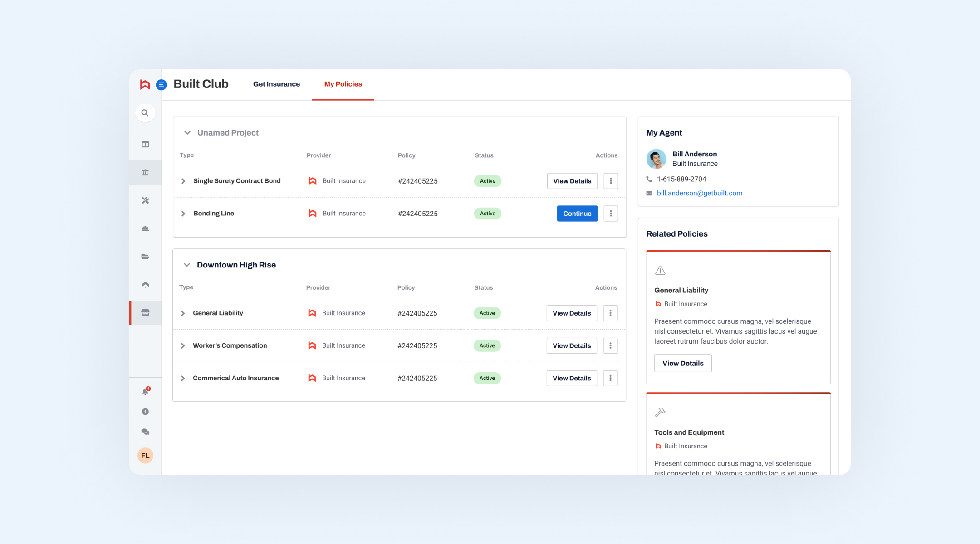Screen dimensions: 980x544
Task: Click the notifications bell icon
Action: tap(145, 392)
